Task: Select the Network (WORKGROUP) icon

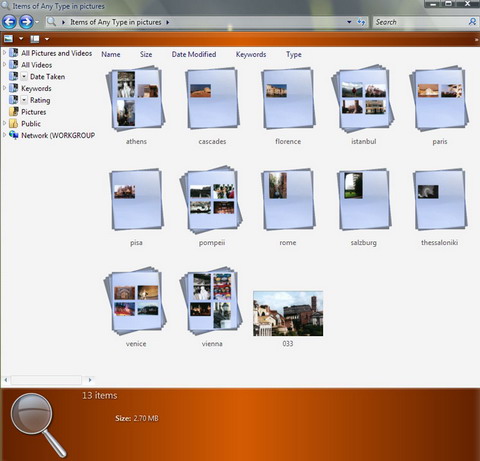Action: pos(14,135)
